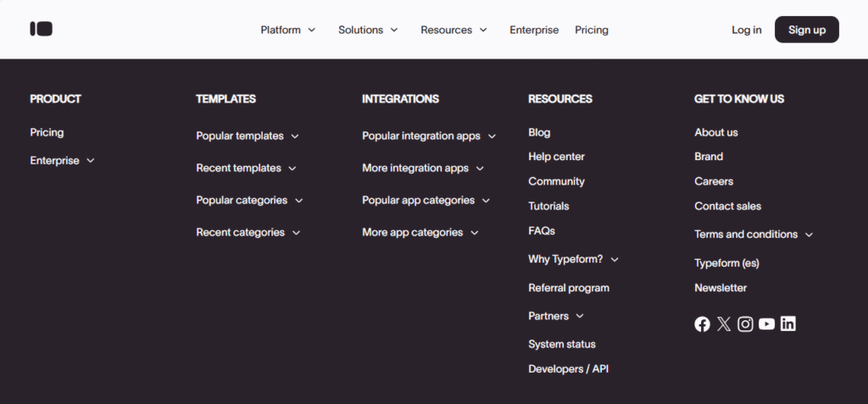Expand the Why Typeform? section
This screenshot has width=868, height=404.
tap(574, 259)
